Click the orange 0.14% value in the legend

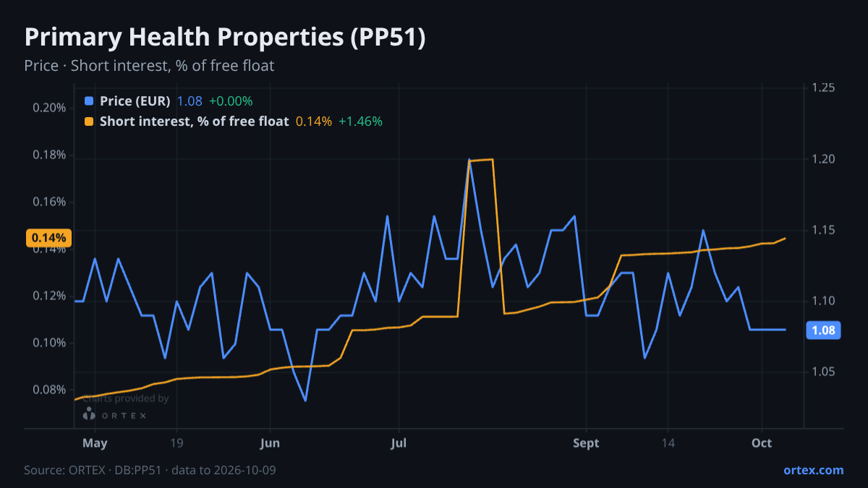314,121
